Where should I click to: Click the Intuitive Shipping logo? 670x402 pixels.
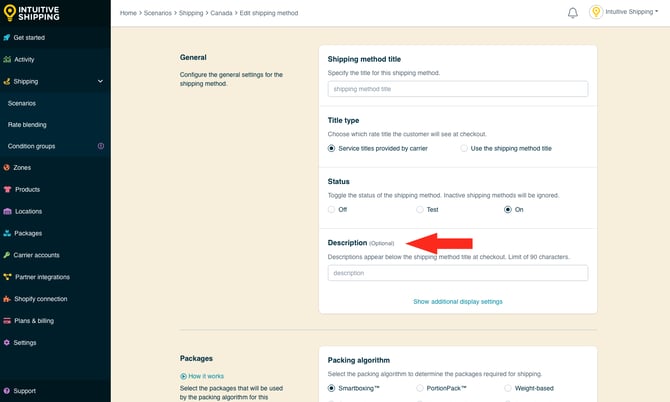[x=31, y=13]
